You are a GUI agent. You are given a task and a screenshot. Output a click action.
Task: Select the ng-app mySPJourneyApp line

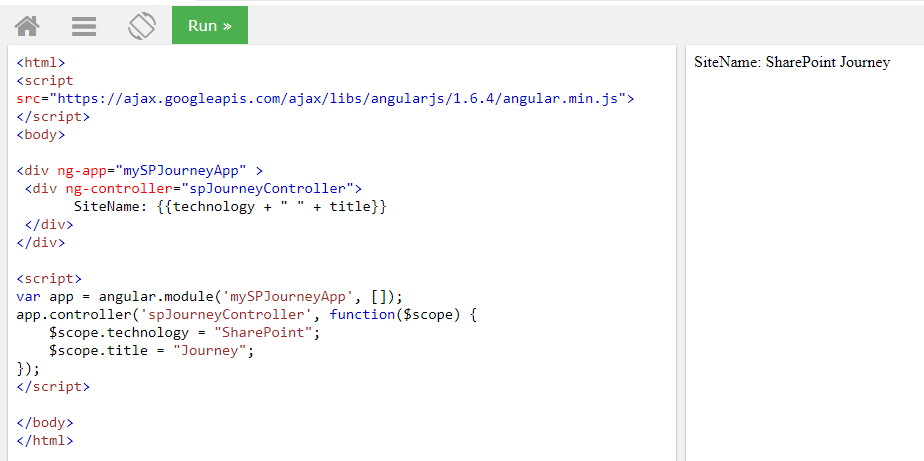click(x=140, y=171)
